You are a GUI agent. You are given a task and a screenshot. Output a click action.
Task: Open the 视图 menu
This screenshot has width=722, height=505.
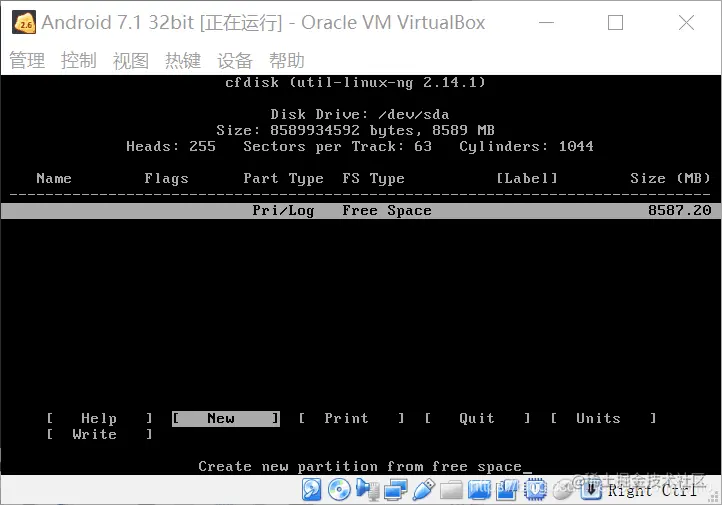coord(131,61)
